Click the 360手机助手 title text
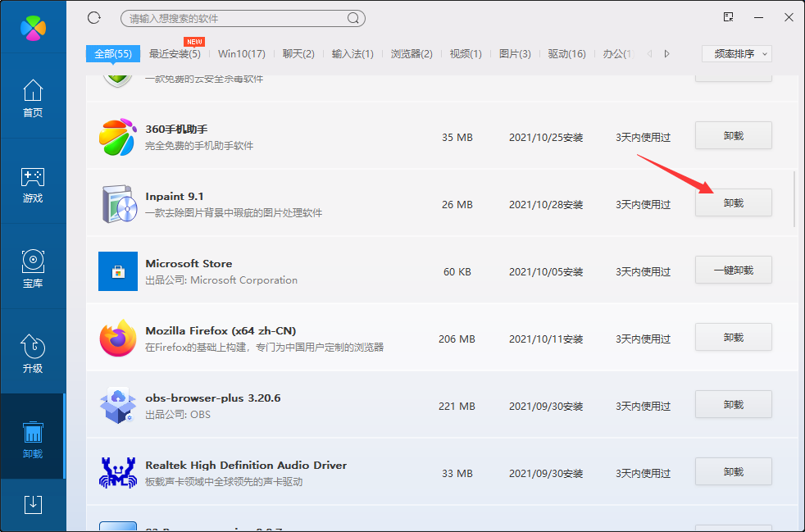Image resolution: width=805 pixels, height=532 pixels. point(176,129)
